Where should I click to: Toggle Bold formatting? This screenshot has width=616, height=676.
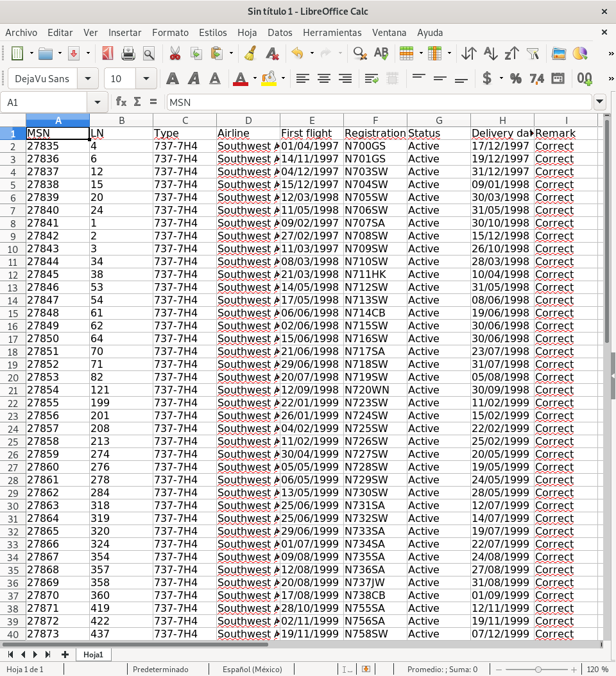click(x=172, y=79)
